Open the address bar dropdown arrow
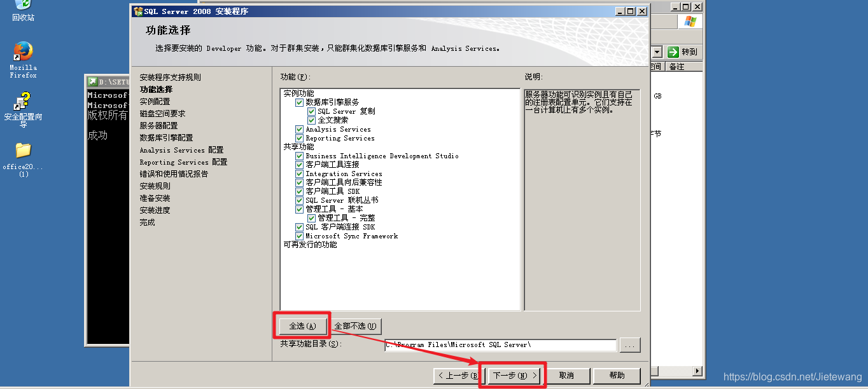The width and height of the screenshot is (868, 389). [657, 52]
